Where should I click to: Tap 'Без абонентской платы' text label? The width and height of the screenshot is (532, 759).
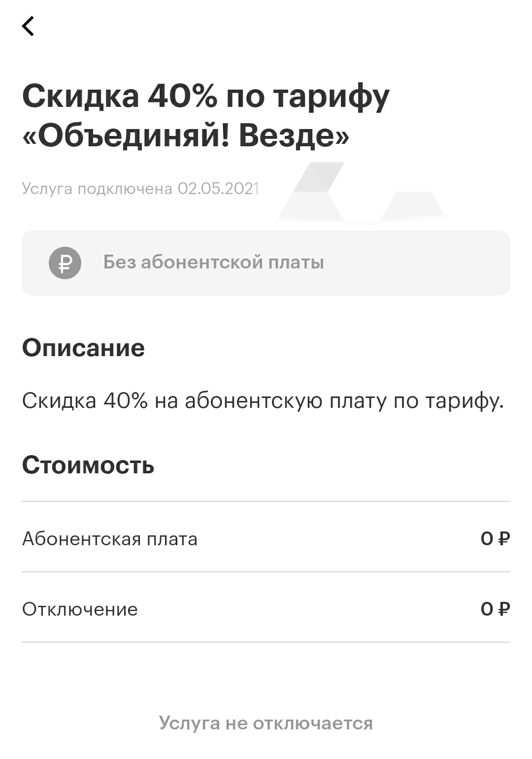tap(213, 262)
